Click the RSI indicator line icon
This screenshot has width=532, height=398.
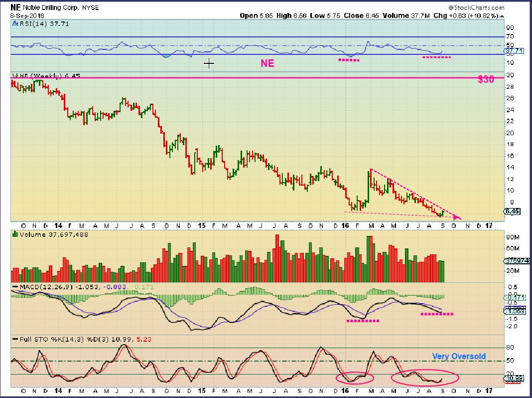coord(15,24)
